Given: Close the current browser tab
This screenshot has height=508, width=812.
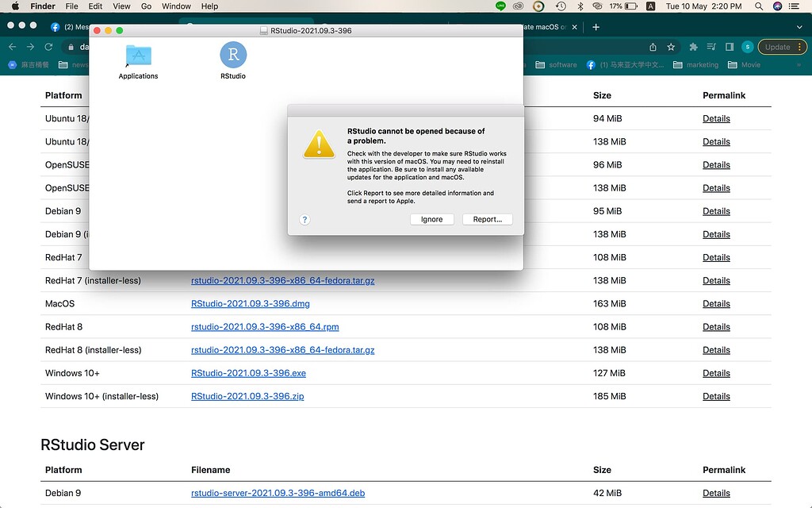Looking at the screenshot, I should click(574, 27).
